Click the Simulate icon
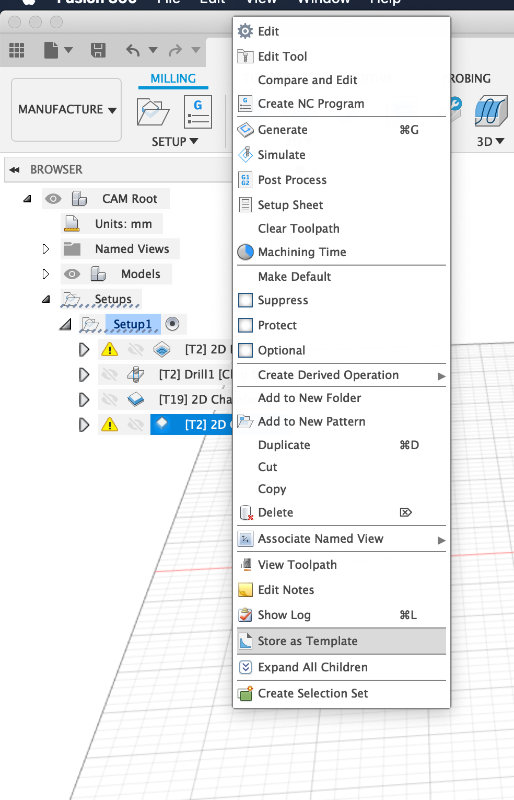 point(246,155)
